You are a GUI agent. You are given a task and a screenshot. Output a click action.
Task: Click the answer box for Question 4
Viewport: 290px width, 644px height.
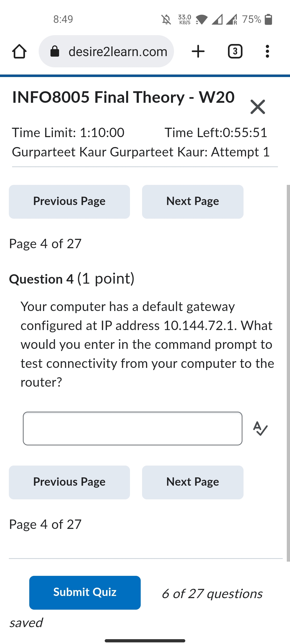coord(133,429)
